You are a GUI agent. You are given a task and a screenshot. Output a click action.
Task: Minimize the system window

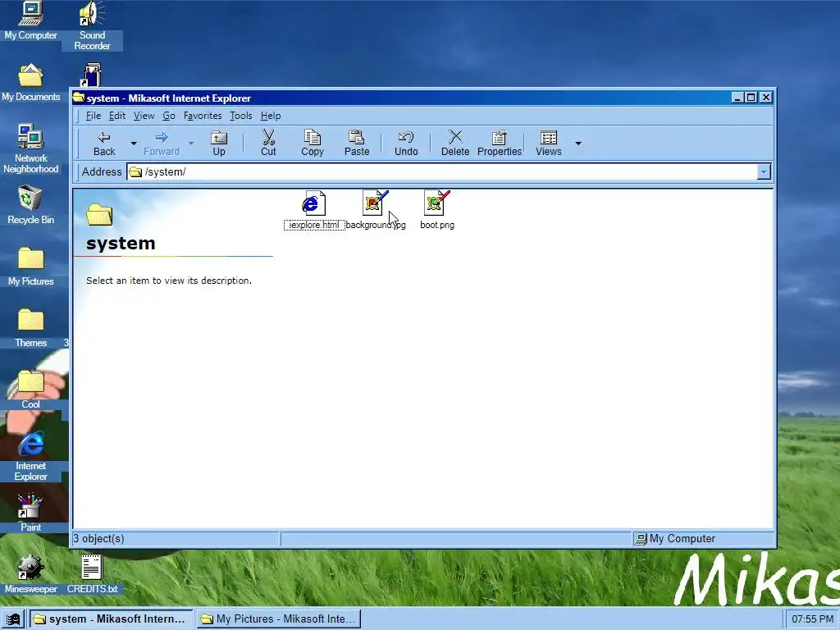[737, 98]
